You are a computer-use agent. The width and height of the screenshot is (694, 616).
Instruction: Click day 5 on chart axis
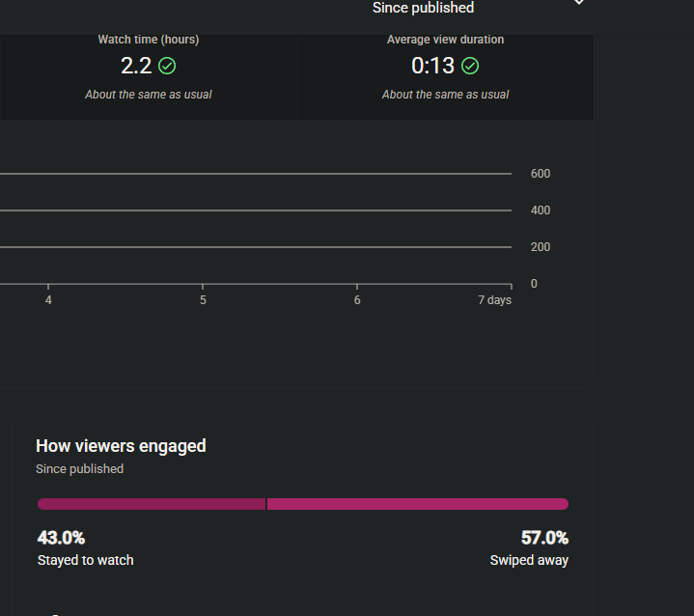[203, 300]
